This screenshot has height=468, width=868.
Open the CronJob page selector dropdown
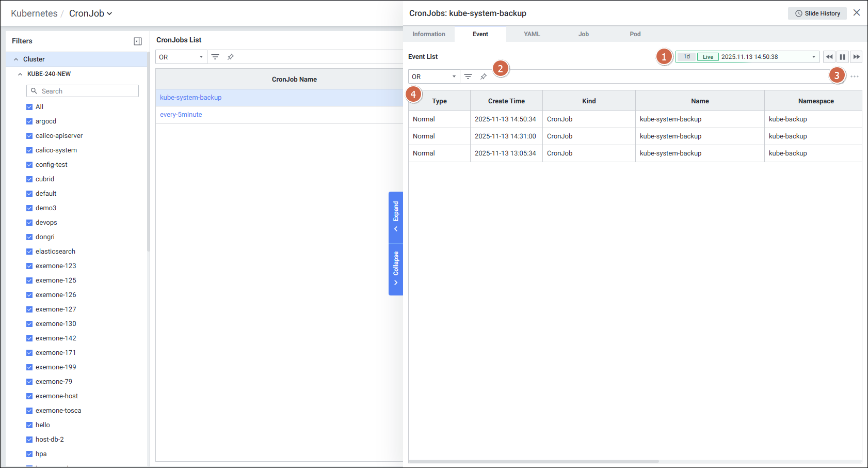click(x=91, y=13)
